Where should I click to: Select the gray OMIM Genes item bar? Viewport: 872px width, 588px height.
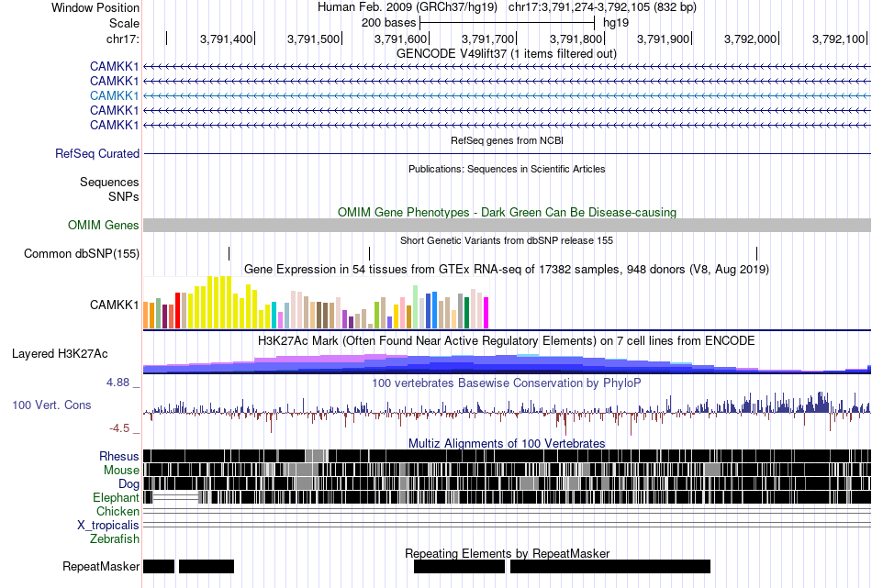(x=507, y=225)
